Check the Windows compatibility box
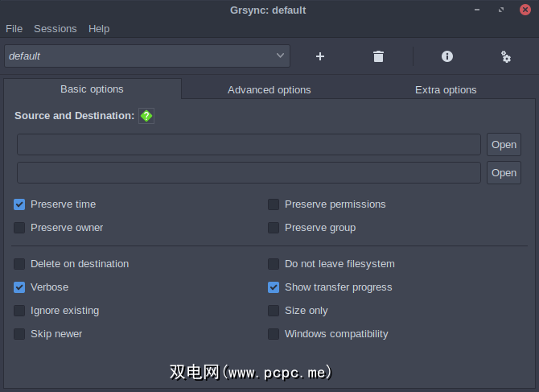 [x=274, y=334]
